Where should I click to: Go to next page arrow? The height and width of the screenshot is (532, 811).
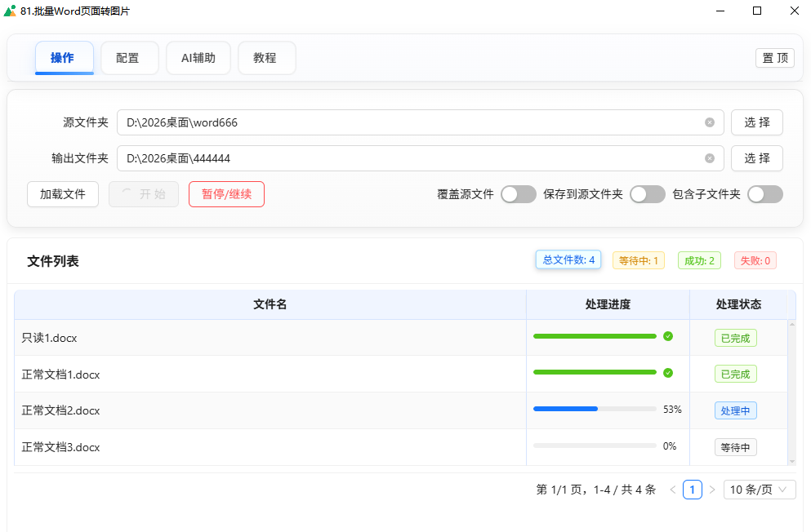point(711,490)
